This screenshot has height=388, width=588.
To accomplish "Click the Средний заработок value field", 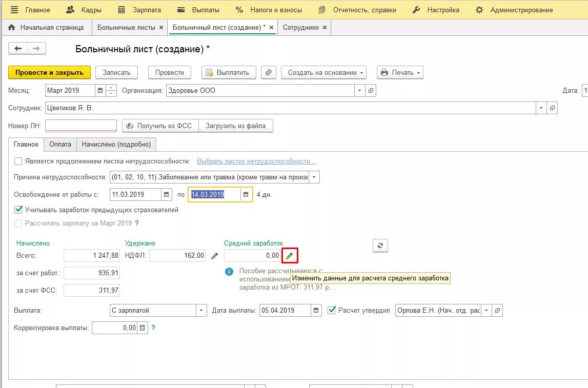I will (x=252, y=255).
